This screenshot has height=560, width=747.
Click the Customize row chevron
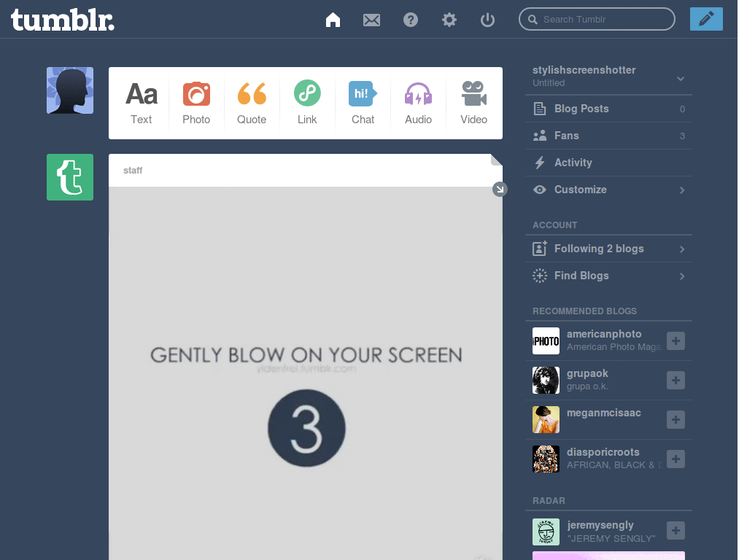(x=682, y=190)
